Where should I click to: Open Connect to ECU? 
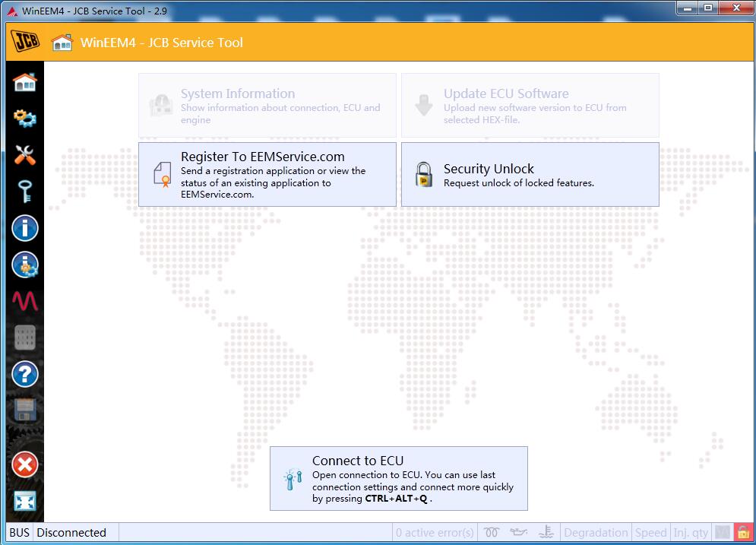(399, 478)
